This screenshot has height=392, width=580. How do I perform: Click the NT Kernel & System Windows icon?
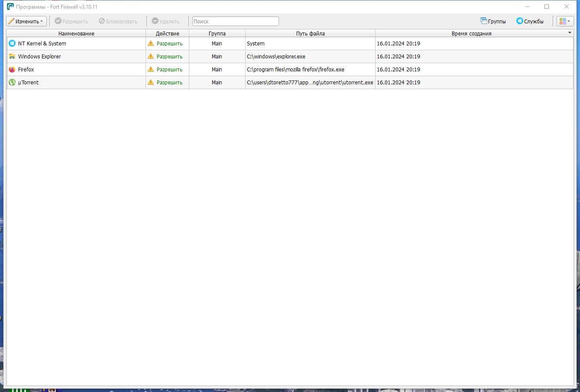(12, 44)
